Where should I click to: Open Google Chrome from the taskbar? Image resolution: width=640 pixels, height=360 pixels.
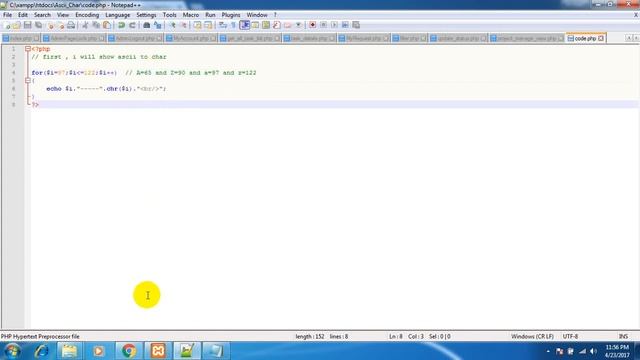tap(129, 351)
